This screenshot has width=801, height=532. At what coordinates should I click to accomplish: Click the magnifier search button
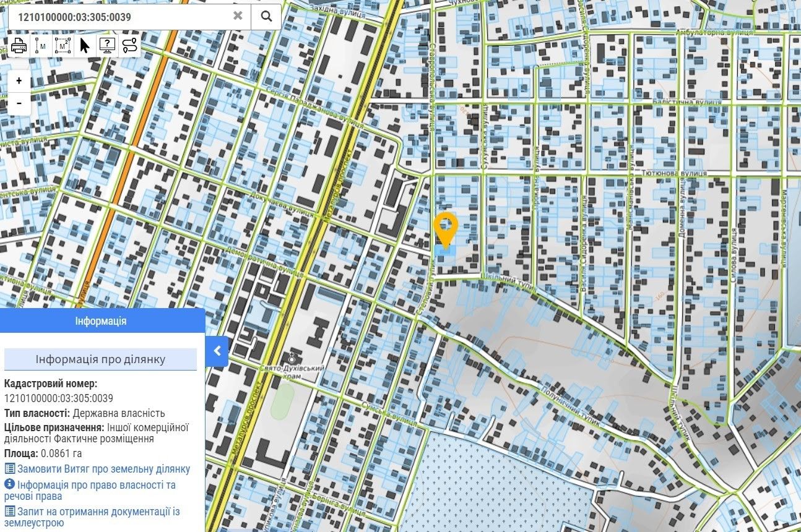click(266, 17)
